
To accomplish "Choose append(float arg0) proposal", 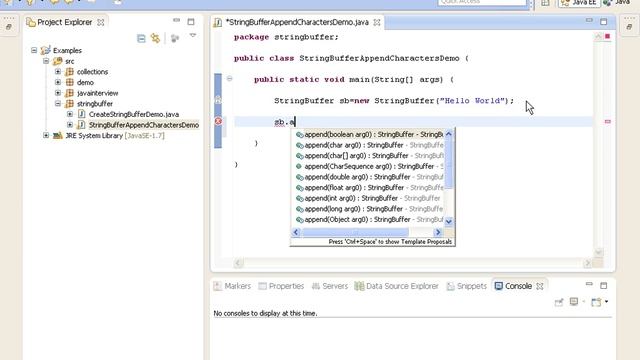I will pyautogui.click(x=369, y=187).
